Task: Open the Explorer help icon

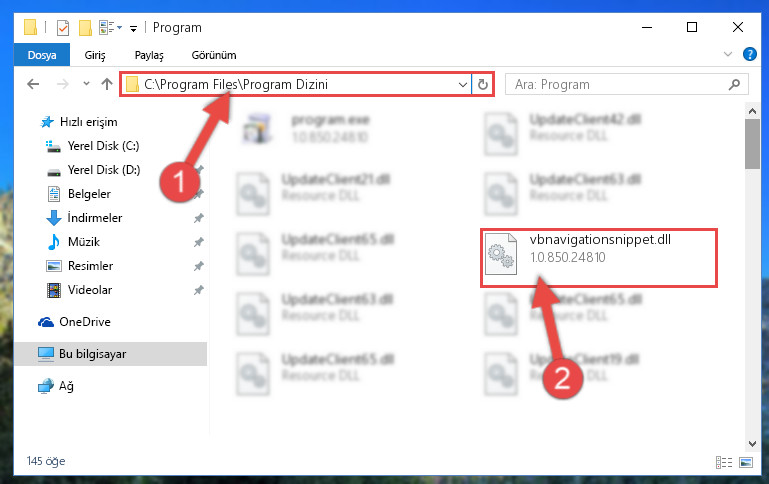Action: [749, 54]
